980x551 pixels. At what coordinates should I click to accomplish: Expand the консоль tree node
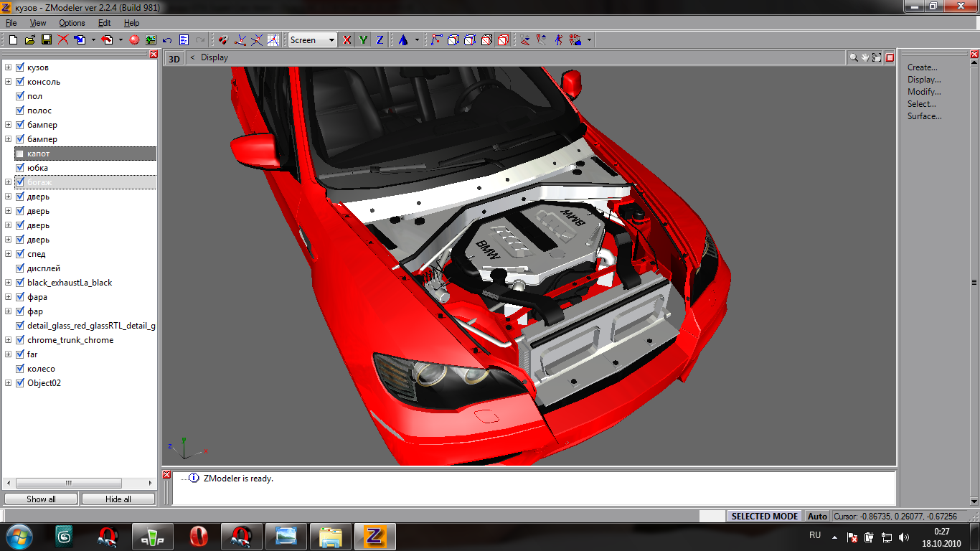click(9, 82)
